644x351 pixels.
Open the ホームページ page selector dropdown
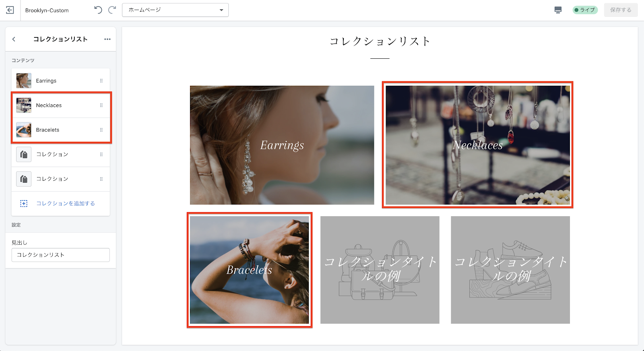tap(175, 10)
